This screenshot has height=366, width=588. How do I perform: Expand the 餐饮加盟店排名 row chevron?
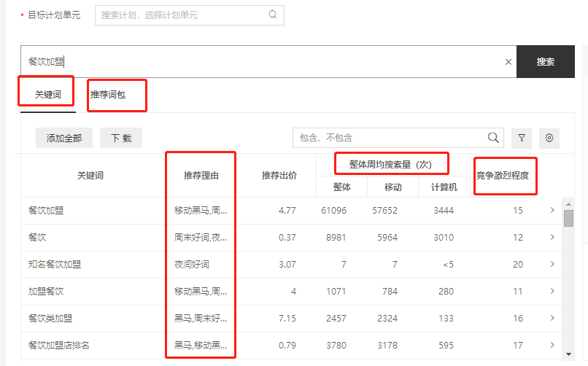(552, 346)
